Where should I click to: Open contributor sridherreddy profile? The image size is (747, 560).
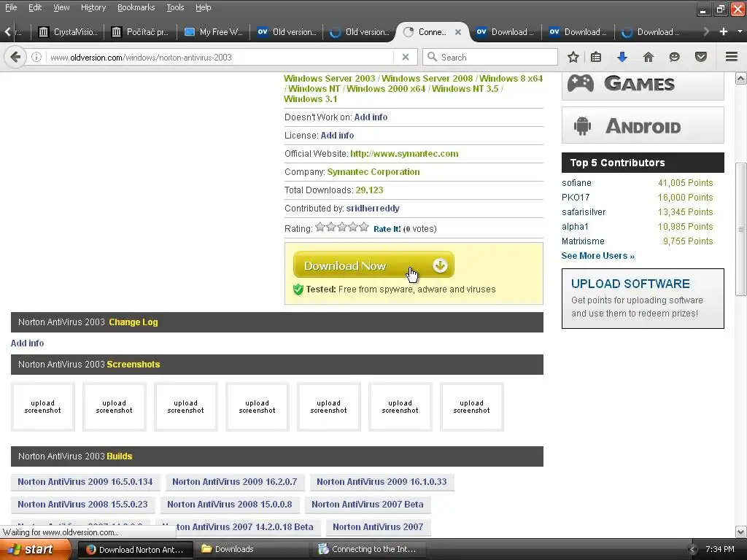coord(373,208)
